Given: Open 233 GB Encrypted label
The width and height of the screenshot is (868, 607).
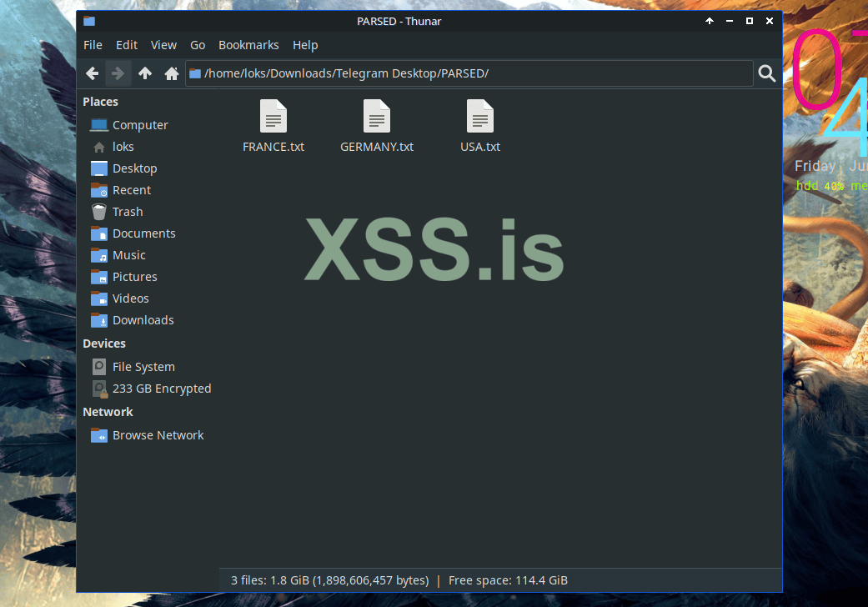Looking at the screenshot, I should (x=162, y=389).
